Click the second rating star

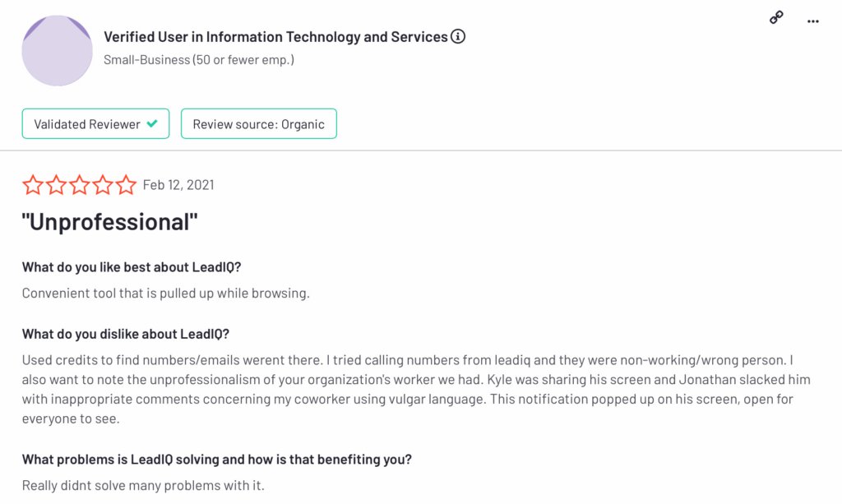pyautogui.click(x=57, y=185)
